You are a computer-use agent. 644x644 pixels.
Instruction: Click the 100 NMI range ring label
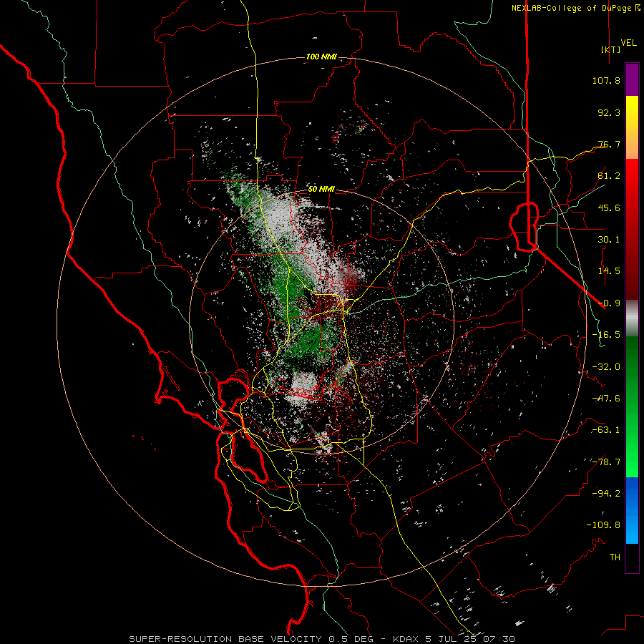tap(321, 57)
